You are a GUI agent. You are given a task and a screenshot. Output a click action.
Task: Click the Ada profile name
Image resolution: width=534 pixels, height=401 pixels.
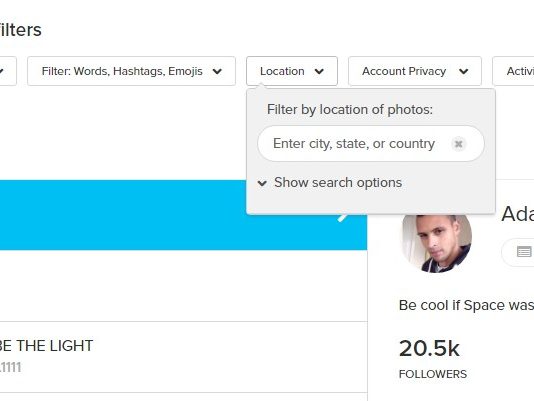pyautogui.click(x=518, y=214)
